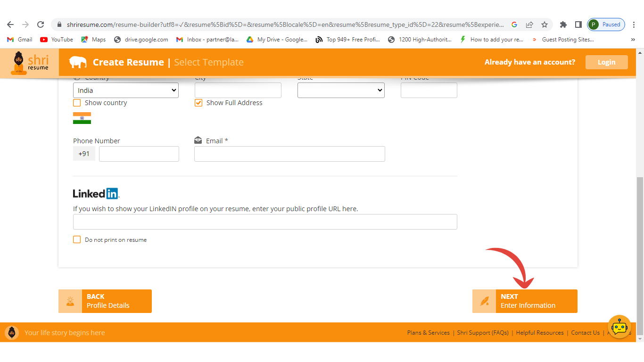644x362 pixels.
Task: Bookmark page with star icon
Action: (x=545, y=25)
